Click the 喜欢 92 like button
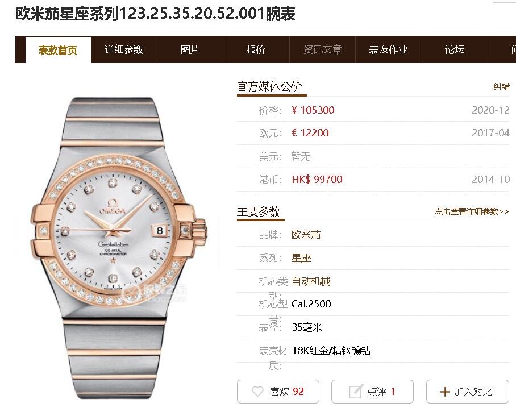 278,392
